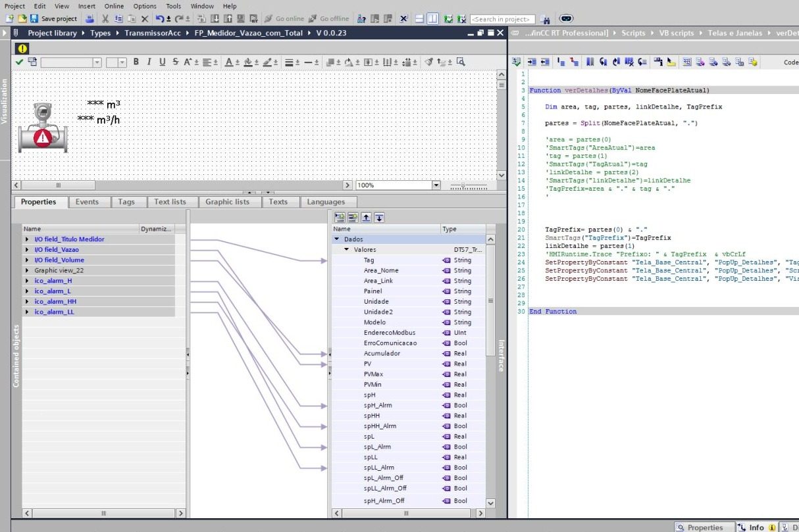
Task: Expand the I/O field_Vazao tree item
Action: [x=28, y=250]
